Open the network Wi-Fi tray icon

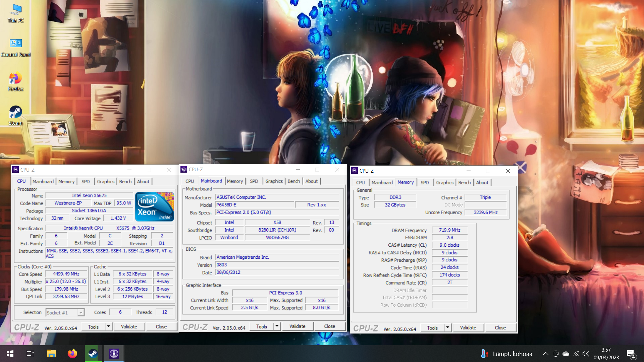[x=576, y=354]
